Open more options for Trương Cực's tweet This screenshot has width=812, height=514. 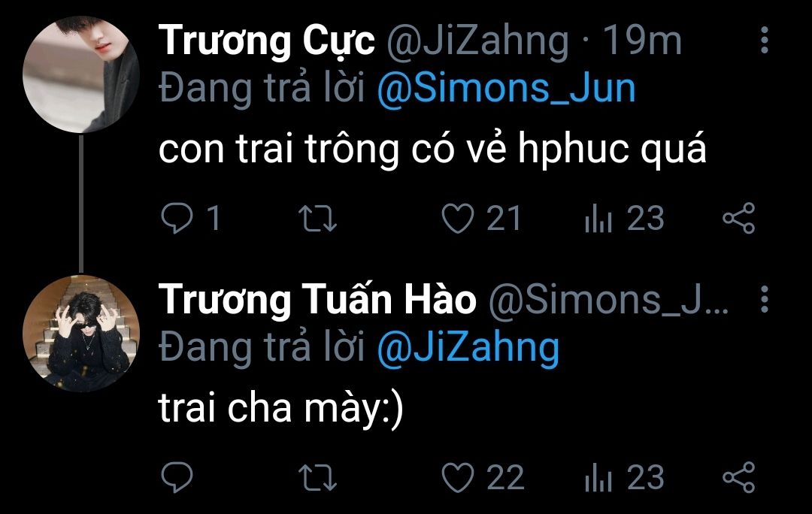click(x=765, y=41)
